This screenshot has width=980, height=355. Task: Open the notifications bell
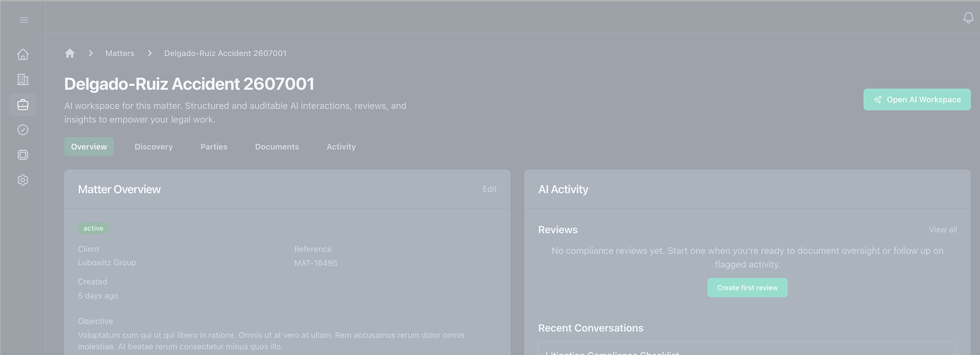pos(968,18)
